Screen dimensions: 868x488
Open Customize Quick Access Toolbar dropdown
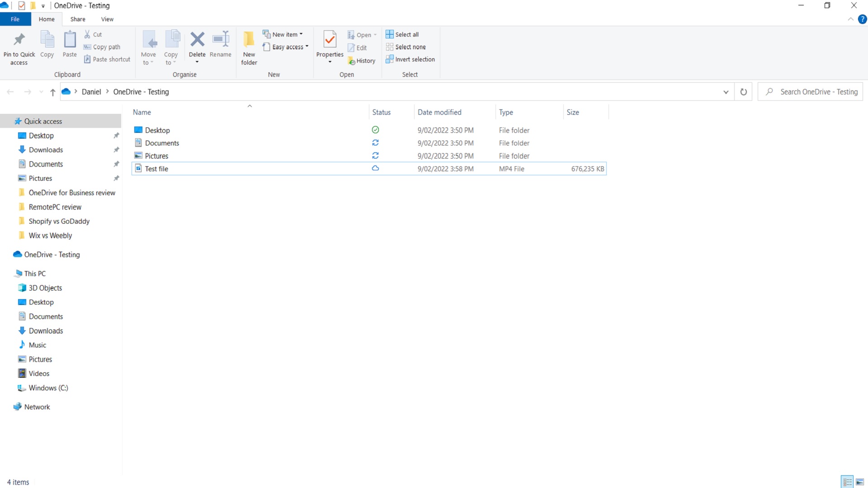pos(43,6)
